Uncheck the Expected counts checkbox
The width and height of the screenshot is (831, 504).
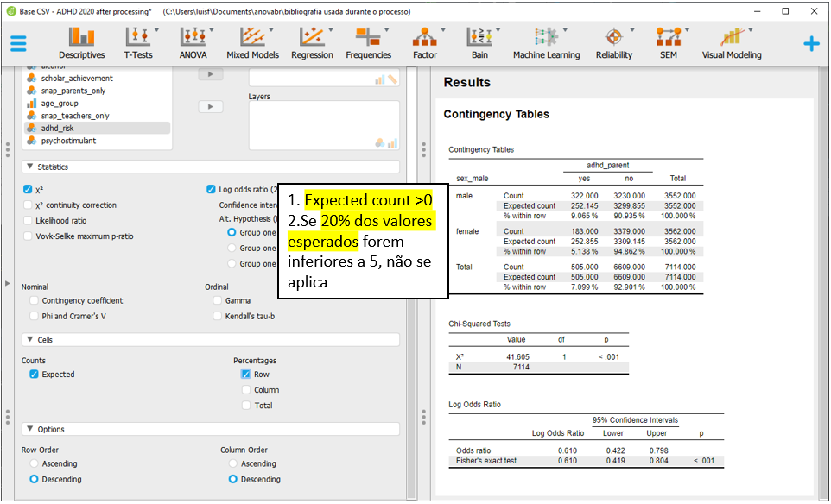34,375
